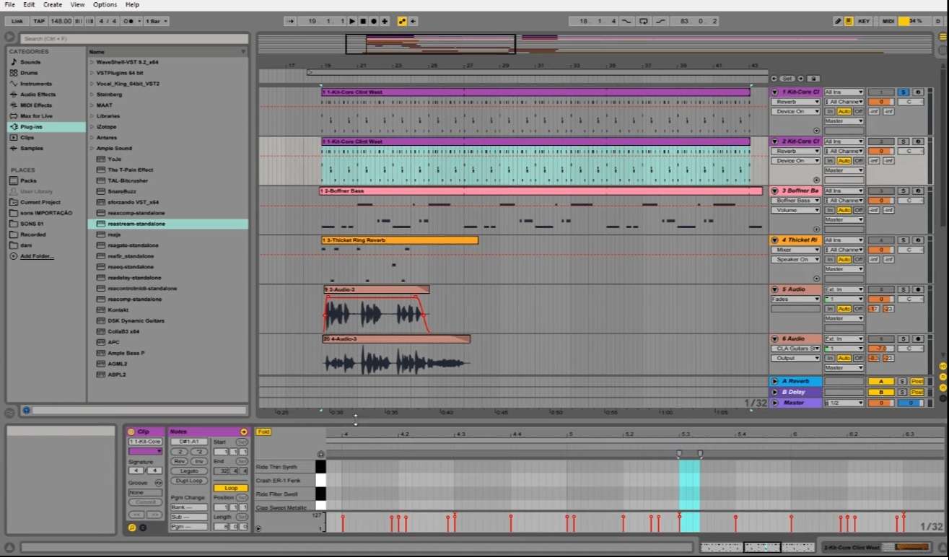Toggle the Computer MIDI Keyboard icon
Image resolution: width=949 pixels, height=560 pixels.
[849, 21]
